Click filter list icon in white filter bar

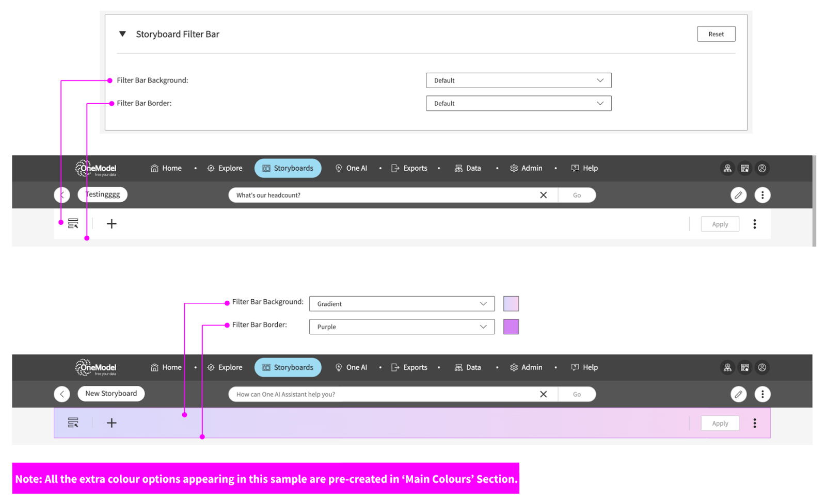pos(73,223)
